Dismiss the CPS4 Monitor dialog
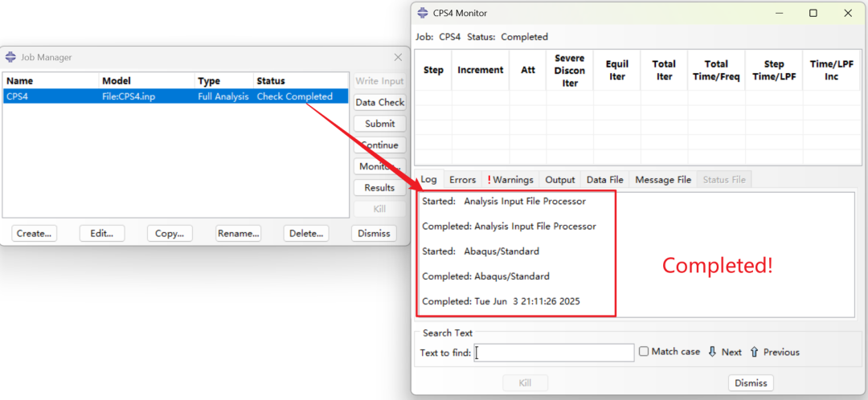Image resolution: width=868 pixels, height=400 pixels. [x=751, y=383]
